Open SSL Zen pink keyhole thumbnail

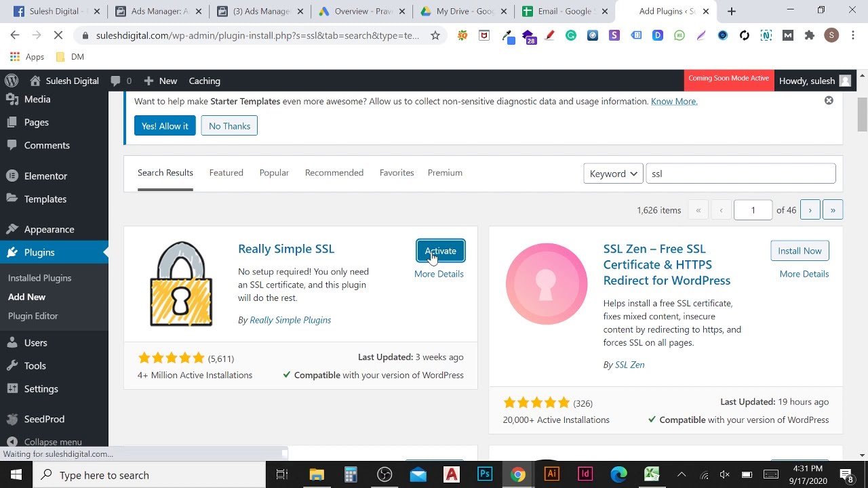pyautogui.click(x=547, y=284)
